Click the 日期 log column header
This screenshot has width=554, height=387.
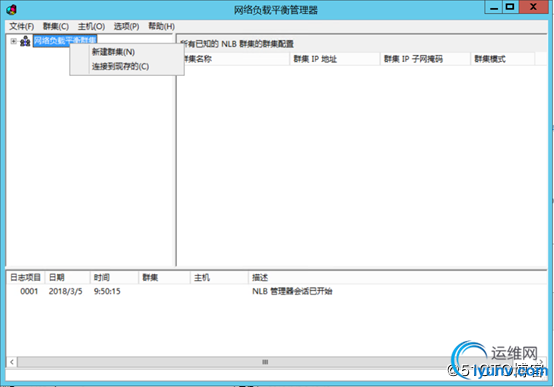[x=67, y=277]
